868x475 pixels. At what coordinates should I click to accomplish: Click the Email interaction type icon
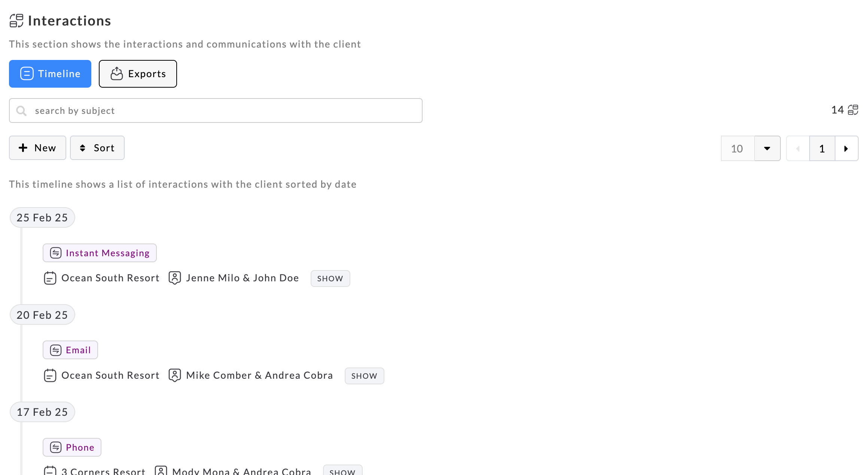point(56,350)
